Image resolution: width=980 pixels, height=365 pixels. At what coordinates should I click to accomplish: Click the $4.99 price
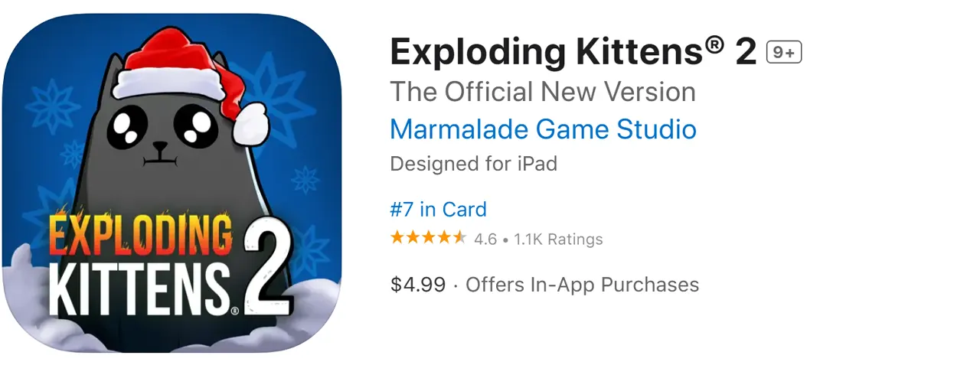(417, 285)
